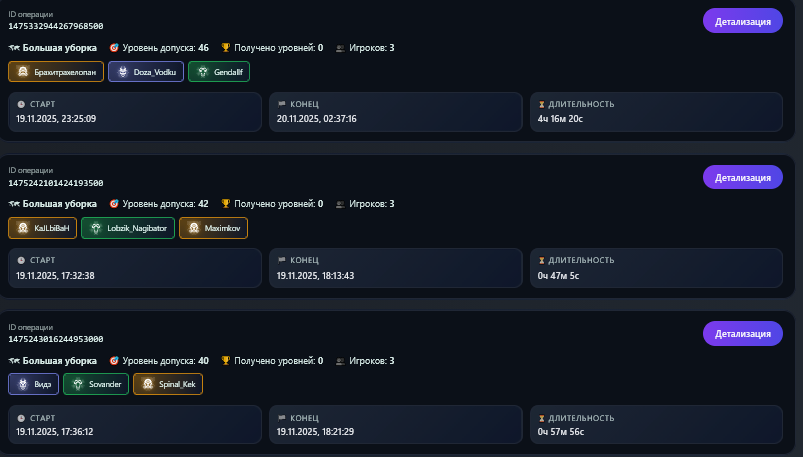Select the Брахитрахелопан player chip
The height and width of the screenshot is (457, 803).
coord(56,72)
